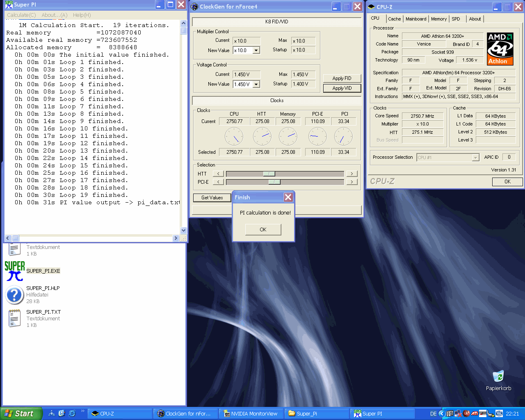Click the HTT slider thumb
Screen dimensions: 525x420
pyautogui.click(x=269, y=173)
